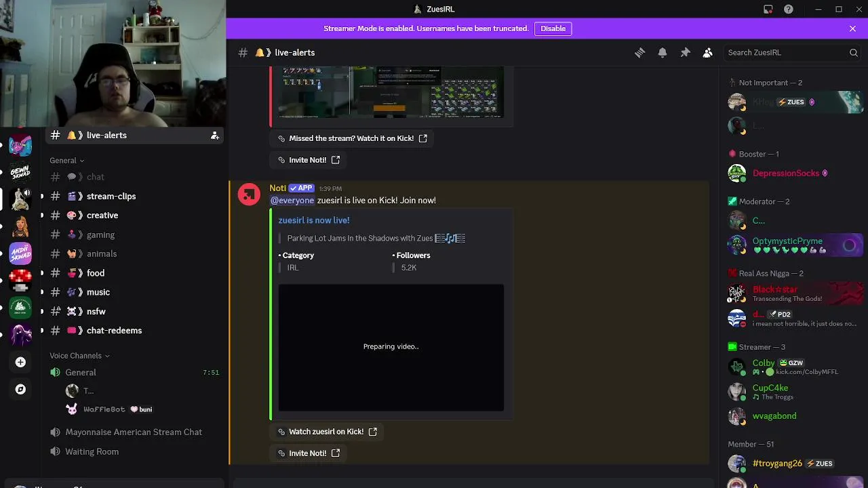Join the General voice channel

click(x=136, y=372)
